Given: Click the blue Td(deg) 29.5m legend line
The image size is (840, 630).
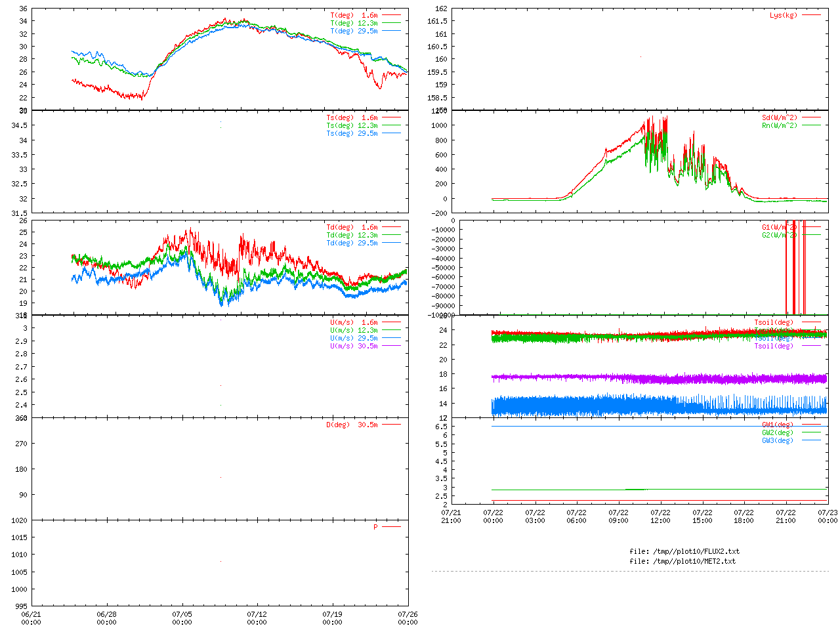Looking at the screenshot, I should 392,243.
